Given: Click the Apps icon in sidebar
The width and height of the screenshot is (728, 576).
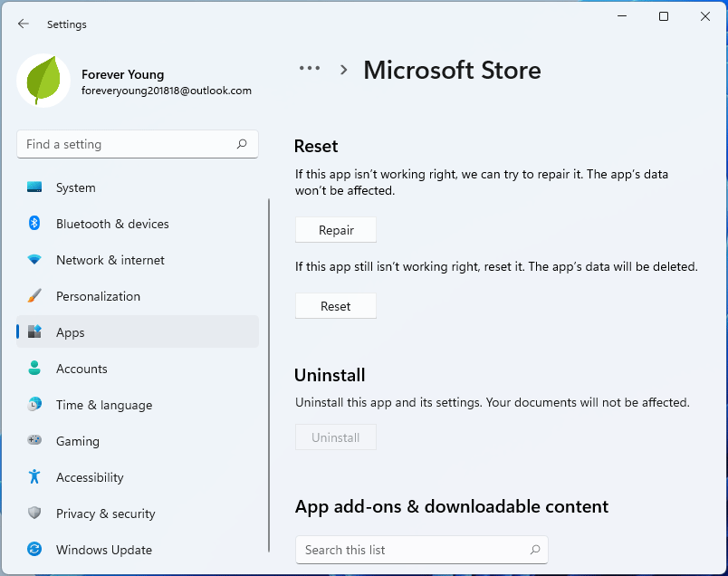Looking at the screenshot, I should click(x=34, y=332).
